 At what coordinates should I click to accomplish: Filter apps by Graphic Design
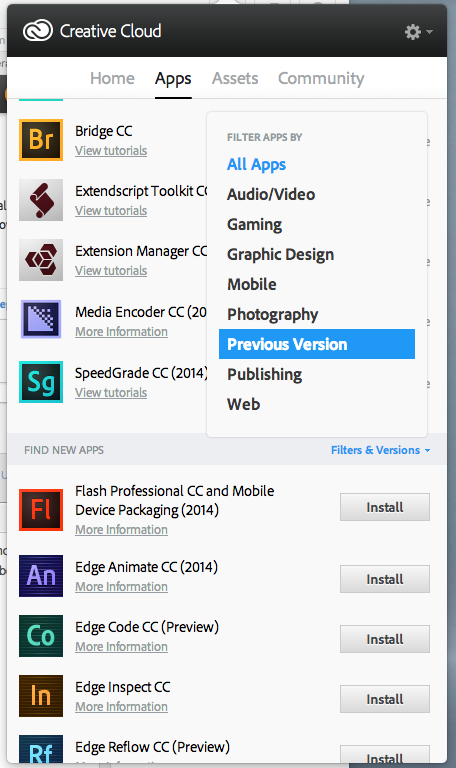click(x=280, y=254)
